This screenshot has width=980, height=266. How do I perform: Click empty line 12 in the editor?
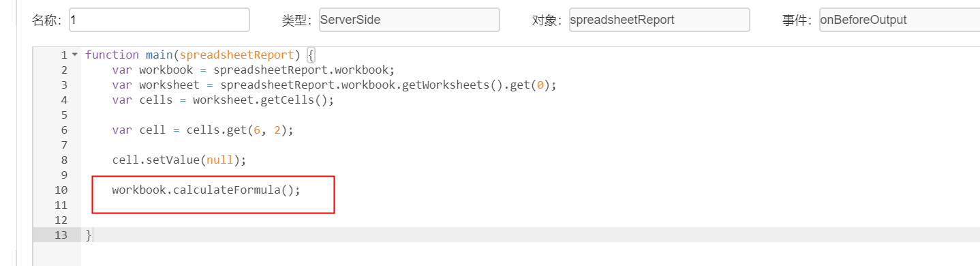[x=530, y=220]
